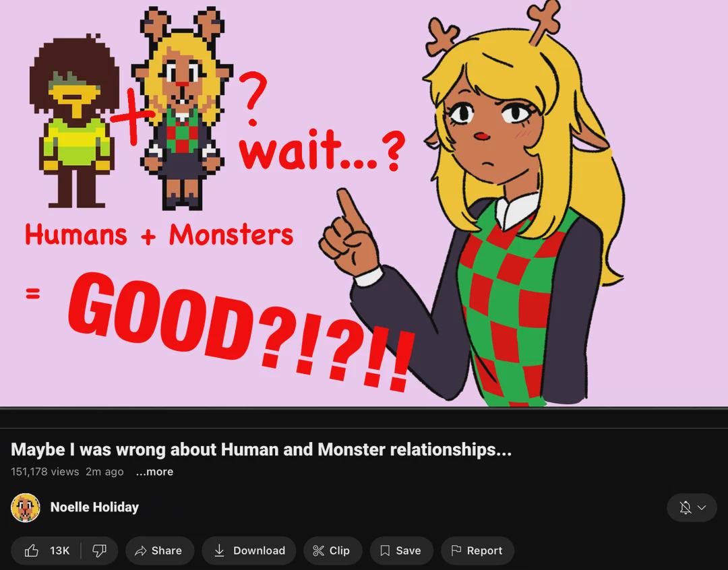Click the scissors Clip icon
This screenshot has width=728, height=570.
(318, 550)
